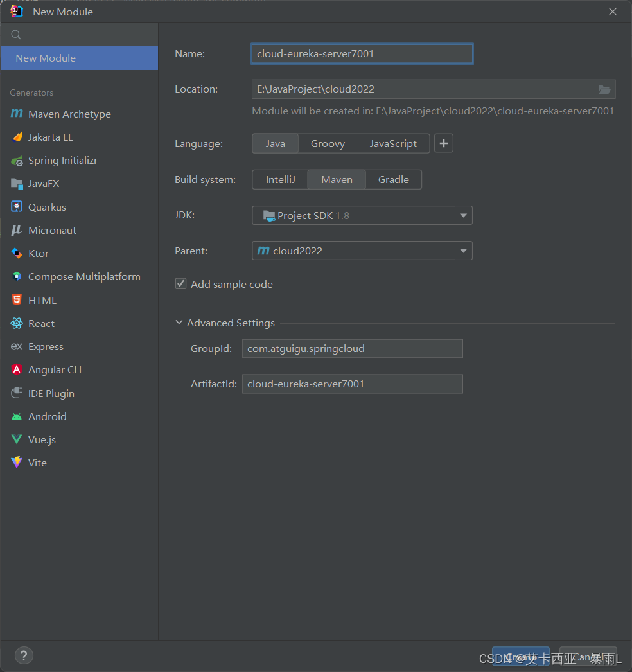Image resolution: width=632 pixels, height=672 pixels.
Task: Click the 'Module will be created in' hint text
Action: (x=433, y=111)
